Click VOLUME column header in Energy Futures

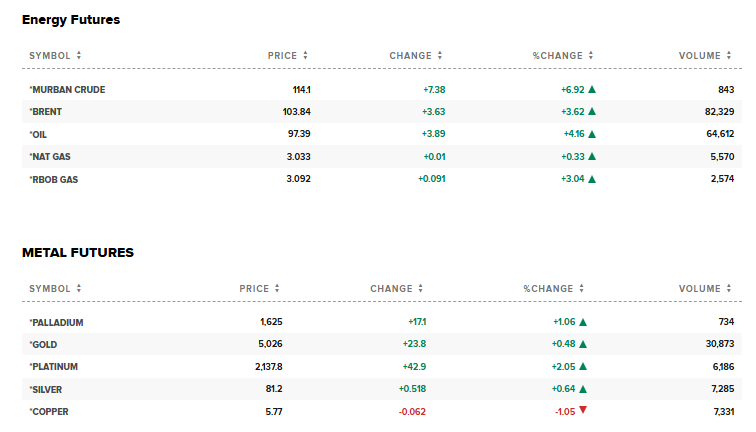[700, 55]
